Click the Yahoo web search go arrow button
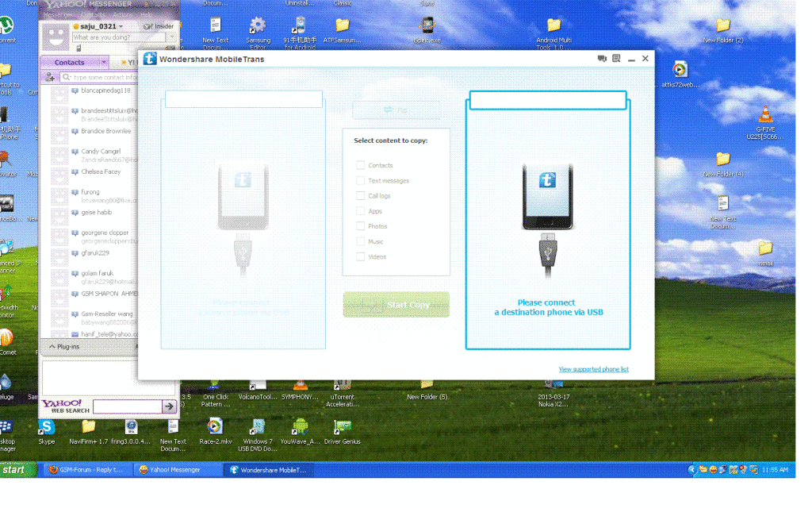The width and height of the screenshot is (812, 508). tap(170, 406)
